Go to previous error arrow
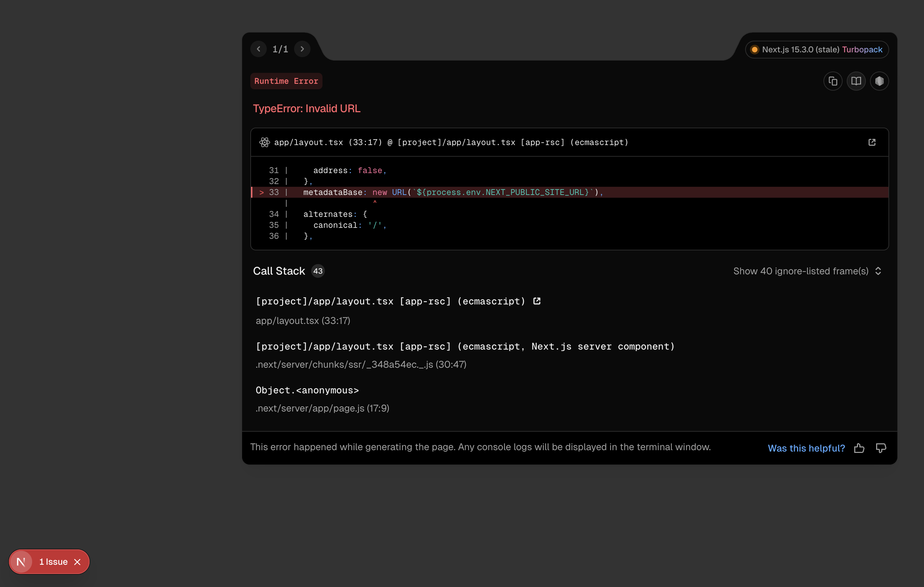The height and width of the screenshot is (587, 924). pos(258,49)
